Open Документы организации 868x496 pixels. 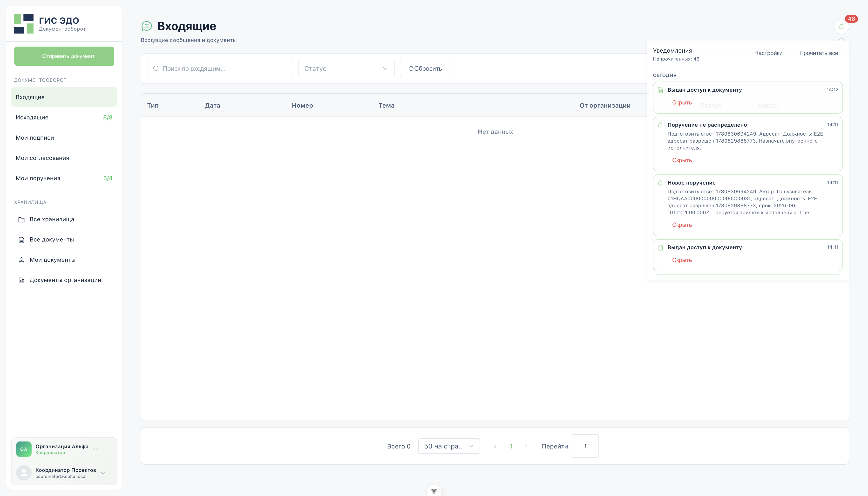(64, 280)
